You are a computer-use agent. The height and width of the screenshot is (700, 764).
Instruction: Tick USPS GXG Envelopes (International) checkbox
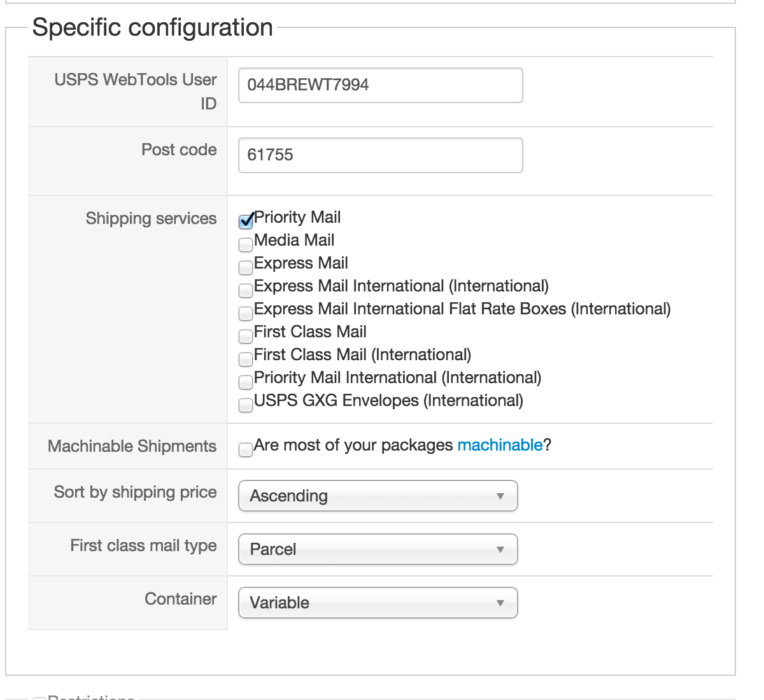tap(246, 405)
